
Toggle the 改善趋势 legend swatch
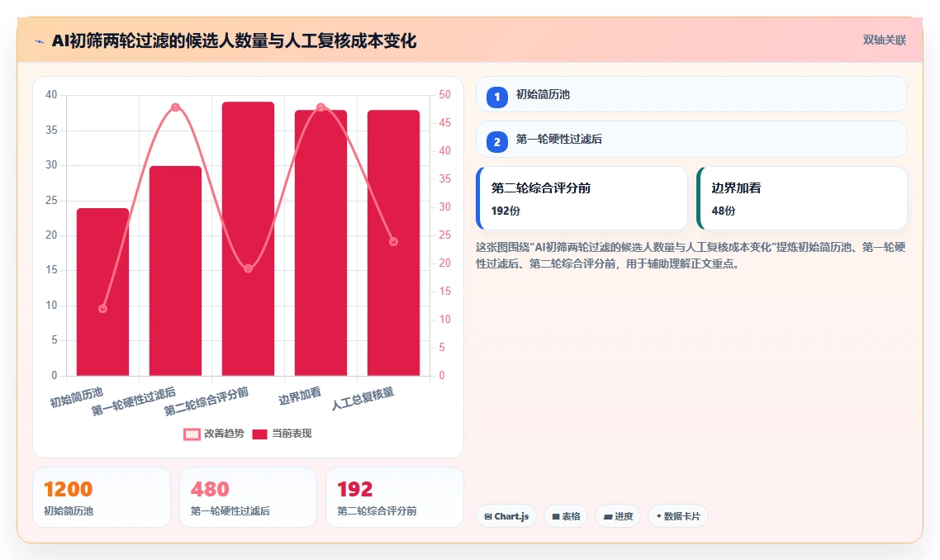(x=192, y=434)
